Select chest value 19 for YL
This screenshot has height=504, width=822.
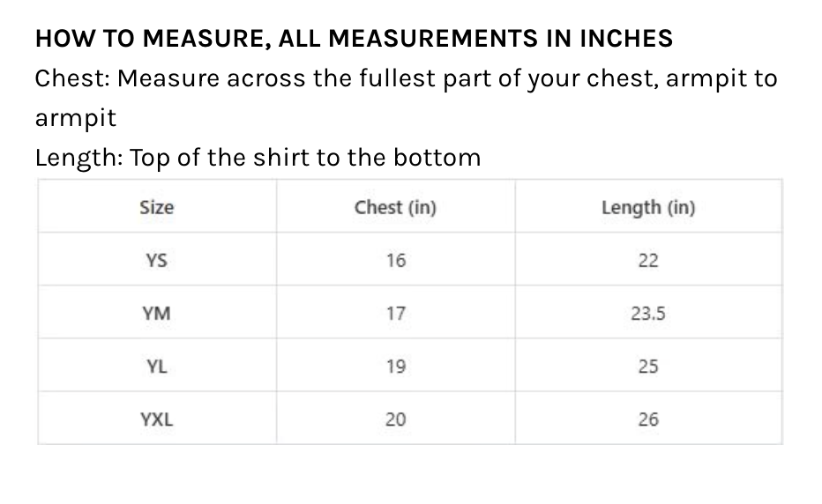(395, 367)
